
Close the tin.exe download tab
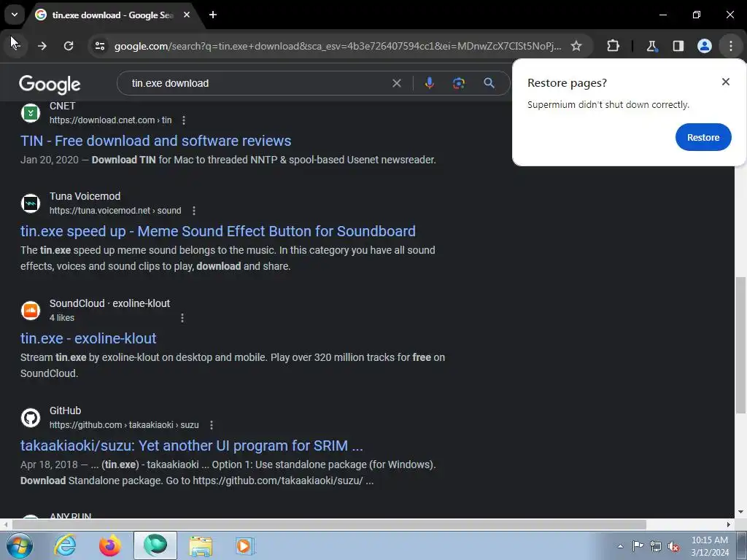coord(187,15)
